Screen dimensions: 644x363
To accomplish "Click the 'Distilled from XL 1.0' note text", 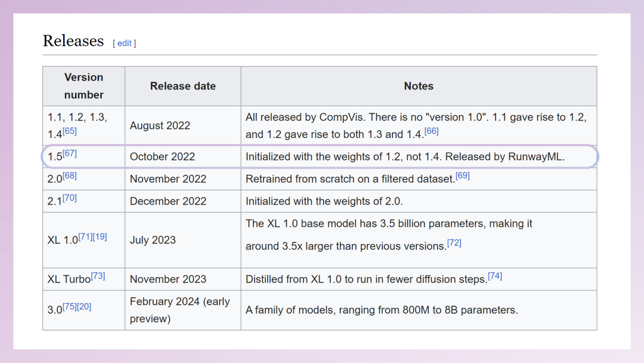I will point(366,279).
